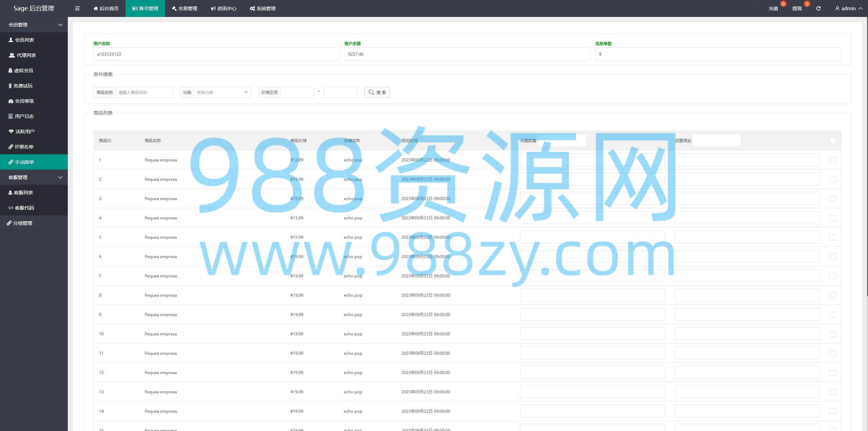Expand the admin user menu
This screenshot has width=868, height=431.
pos(849,8)
